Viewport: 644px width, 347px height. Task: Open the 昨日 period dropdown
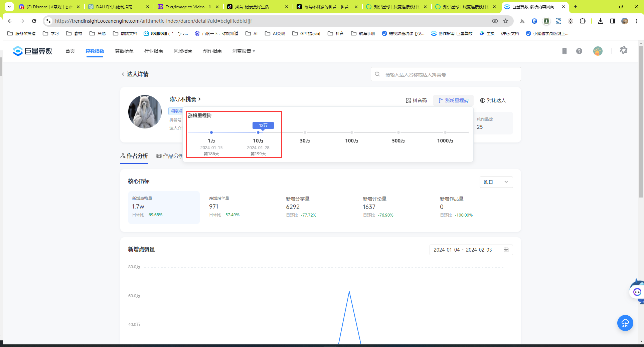coord(496,182)
